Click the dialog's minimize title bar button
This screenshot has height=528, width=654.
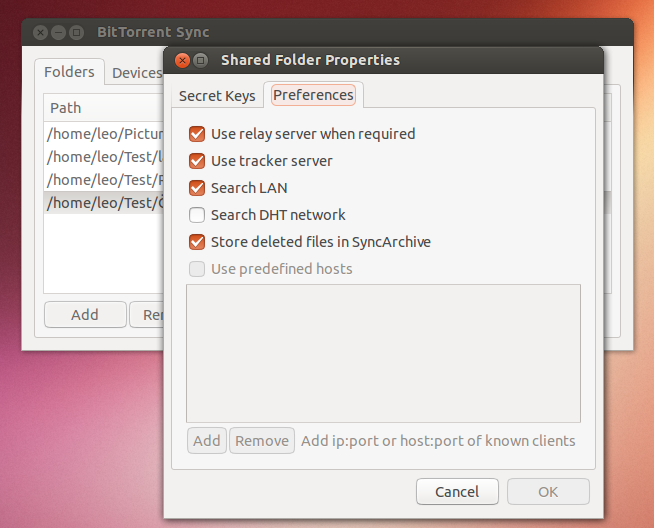[x=200, y=60]
